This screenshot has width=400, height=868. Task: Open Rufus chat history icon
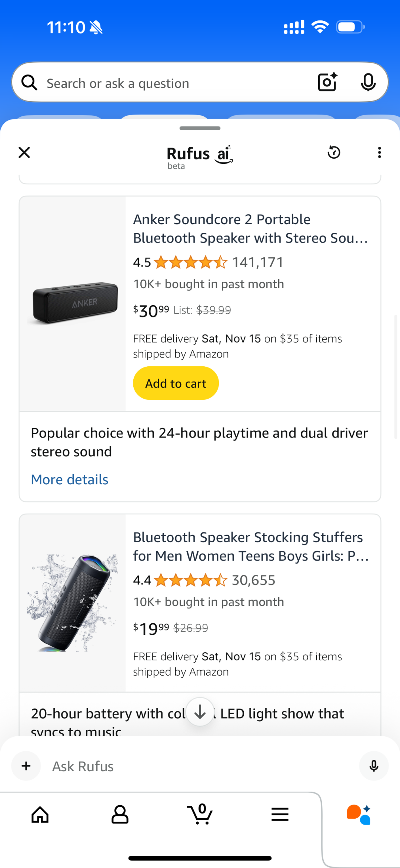(x=334, y=152)
